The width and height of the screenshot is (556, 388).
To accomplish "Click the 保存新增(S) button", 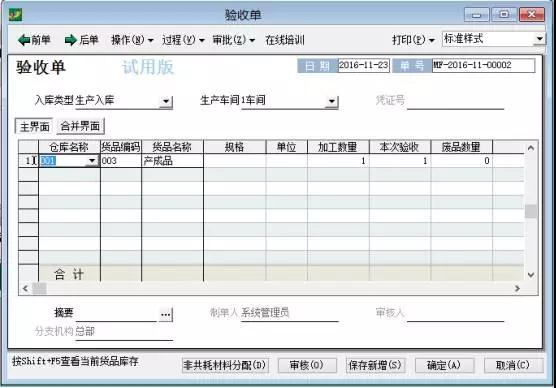I will tap(375, 365).
